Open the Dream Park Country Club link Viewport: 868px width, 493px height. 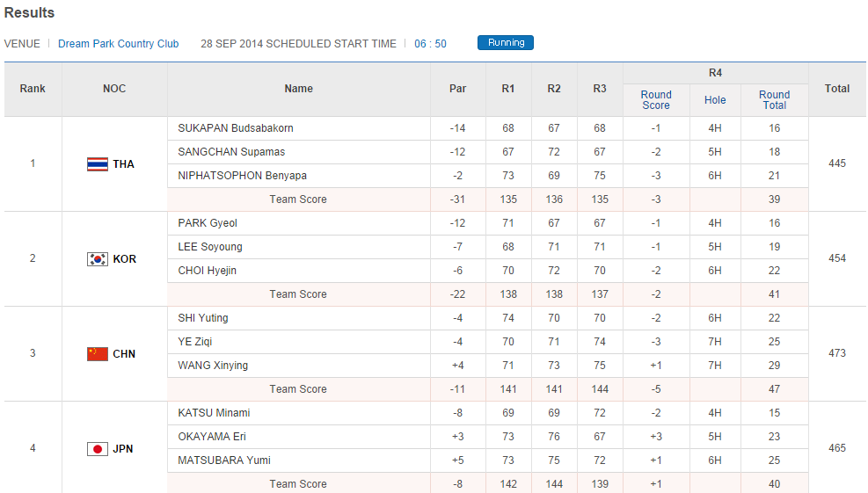[118, 44]
